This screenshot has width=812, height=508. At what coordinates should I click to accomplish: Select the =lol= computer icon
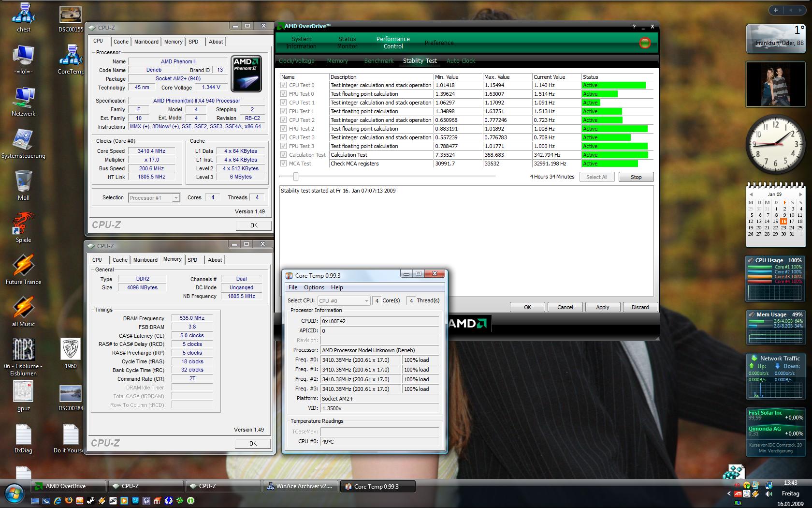[x=23, y=60]
